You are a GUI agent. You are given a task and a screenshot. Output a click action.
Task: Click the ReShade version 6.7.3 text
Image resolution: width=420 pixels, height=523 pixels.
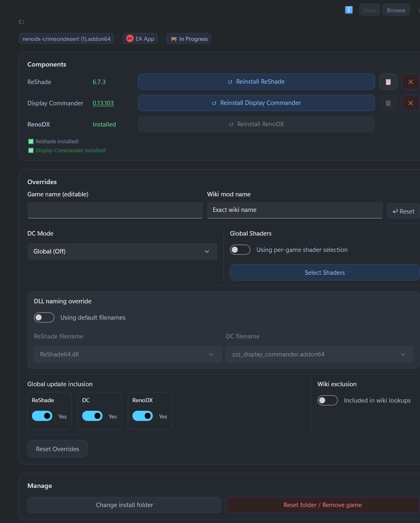(99, 82)
